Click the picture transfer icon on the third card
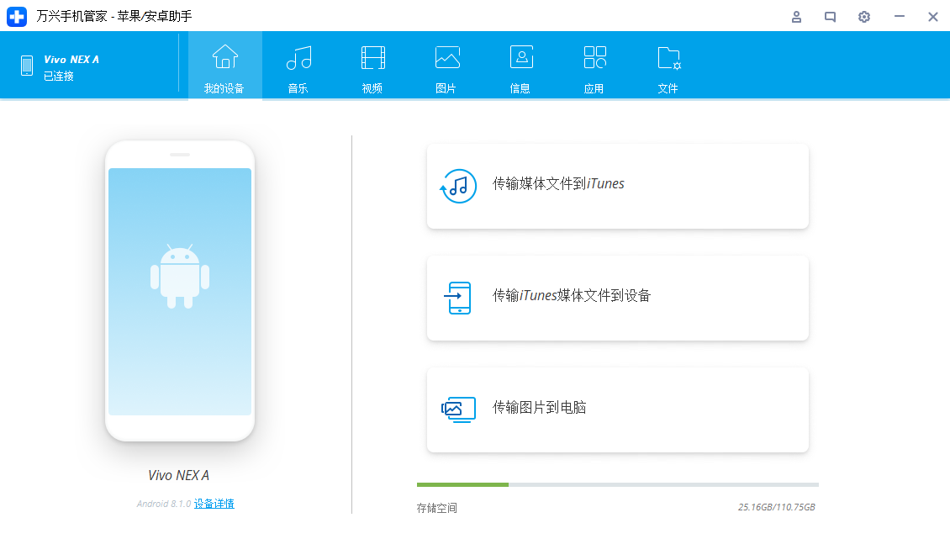This screenshot has height=560, width=950. point(459,409)
